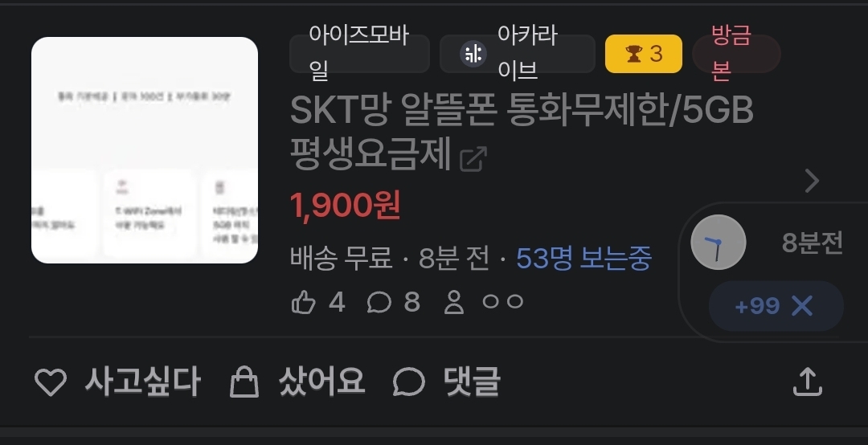
Task: Tap the clock icon in the 8분전 widget
Action: (718, 243)
